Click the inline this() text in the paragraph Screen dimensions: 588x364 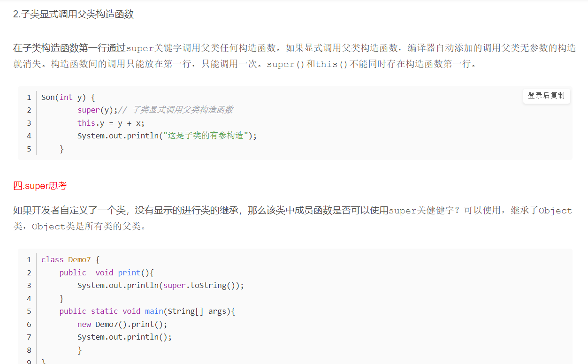[x=331, y=64]
